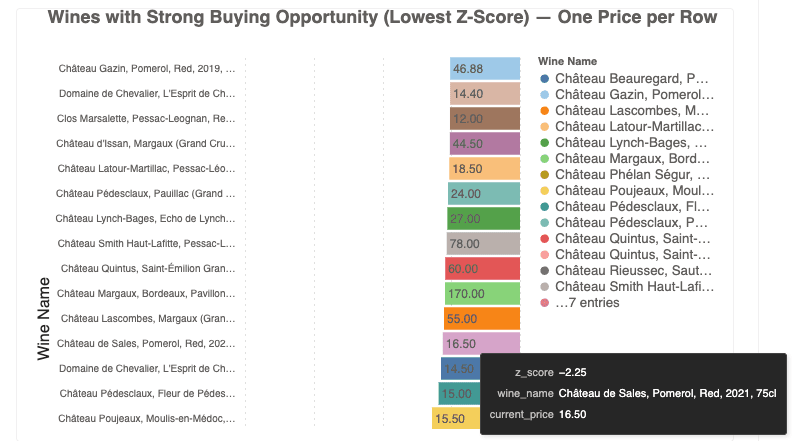Click the Château Rieussec legend dot
This screenshot has width=798, height=441.
point(544,271)
